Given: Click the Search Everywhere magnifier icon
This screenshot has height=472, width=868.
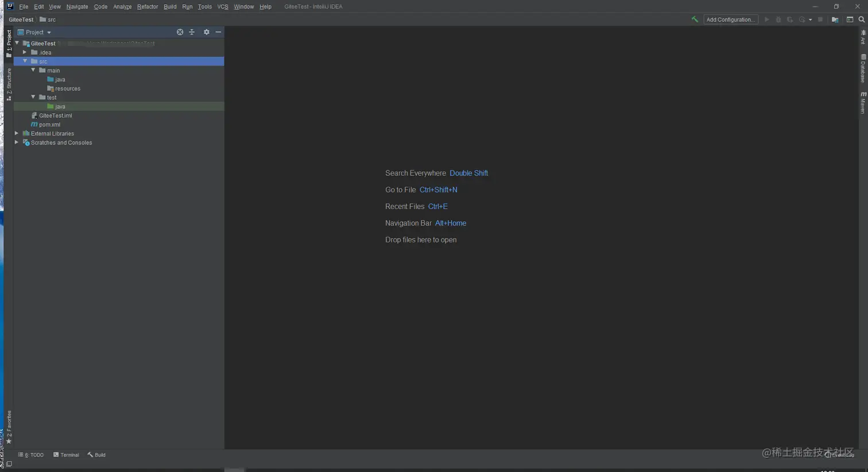Looking at the screenshot, I should coord(862,20).
